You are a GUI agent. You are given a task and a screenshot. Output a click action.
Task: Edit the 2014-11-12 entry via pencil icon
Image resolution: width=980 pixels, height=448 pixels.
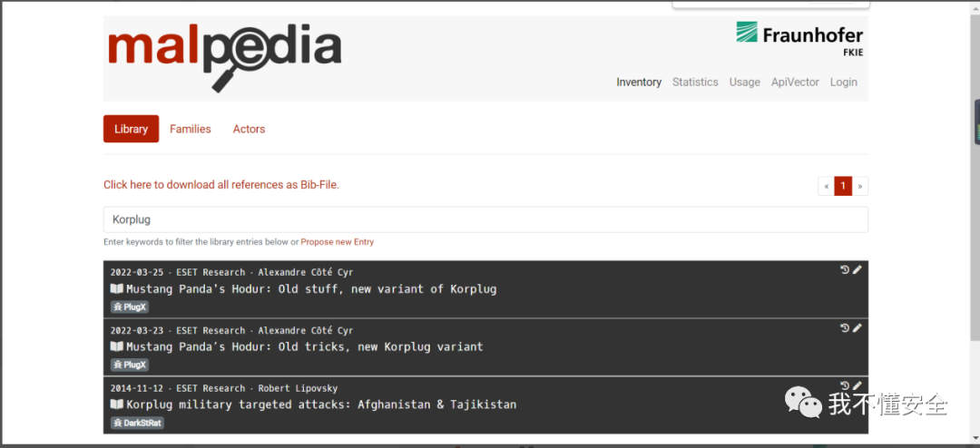tap(857, 385)
